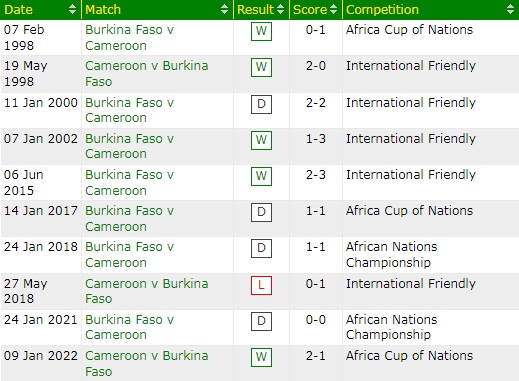
Task: Sort table by the Competition column arrows
Action: coord(510,9)
